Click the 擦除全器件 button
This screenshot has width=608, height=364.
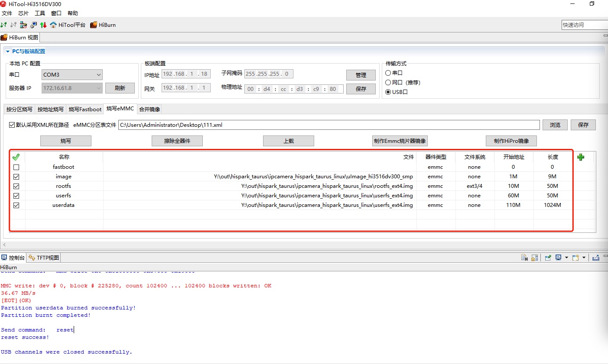[x=177, y=141]
